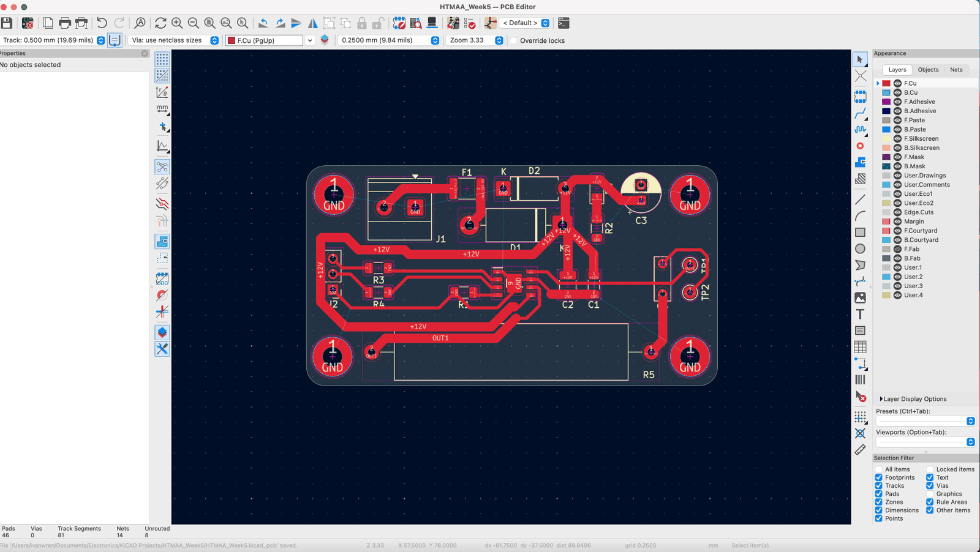980x552 pixels.
Task: Open the F.Cu (PgUp) layer dropdown
Action: [x=269, y=40]
